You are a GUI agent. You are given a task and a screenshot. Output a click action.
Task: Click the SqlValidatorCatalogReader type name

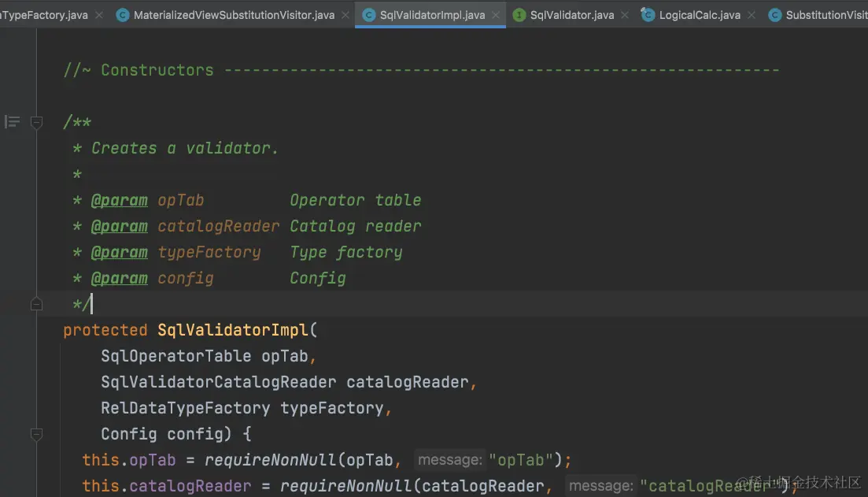219,382
